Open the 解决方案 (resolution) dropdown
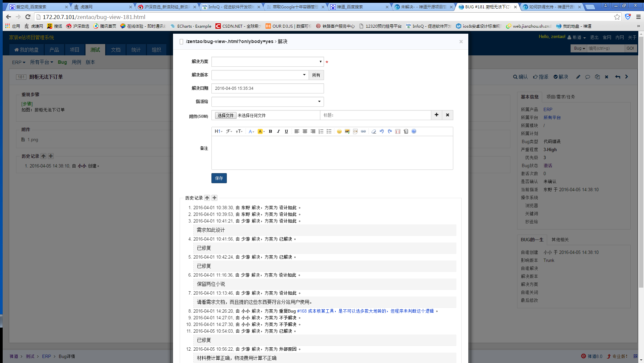This screenshot has height=363, width=644. point(267,62)
